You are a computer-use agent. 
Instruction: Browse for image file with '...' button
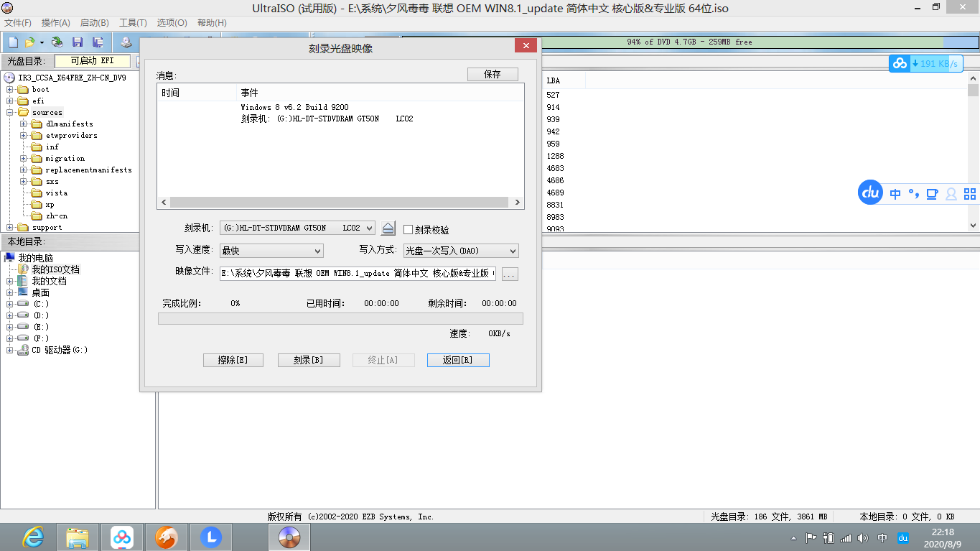510,274
